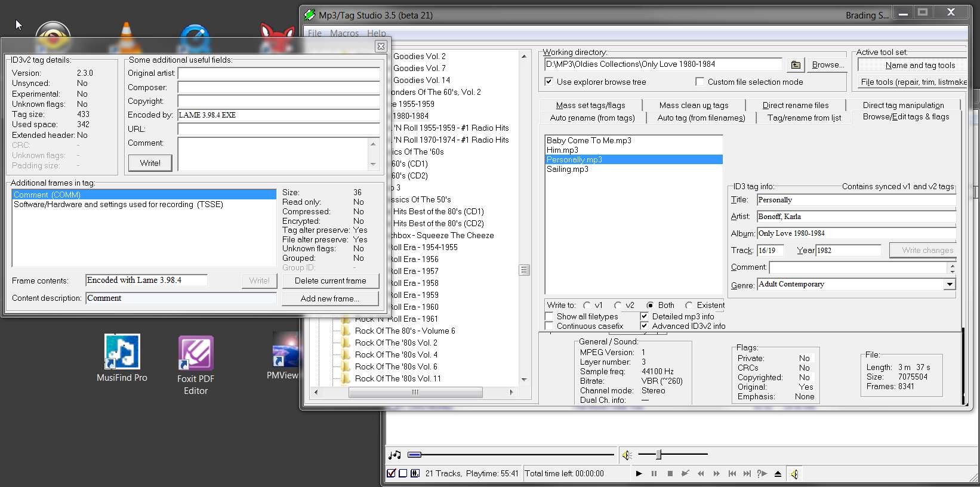Click Delete current frame button
This screenshot has width=980, height=487.
pos(331,281)
